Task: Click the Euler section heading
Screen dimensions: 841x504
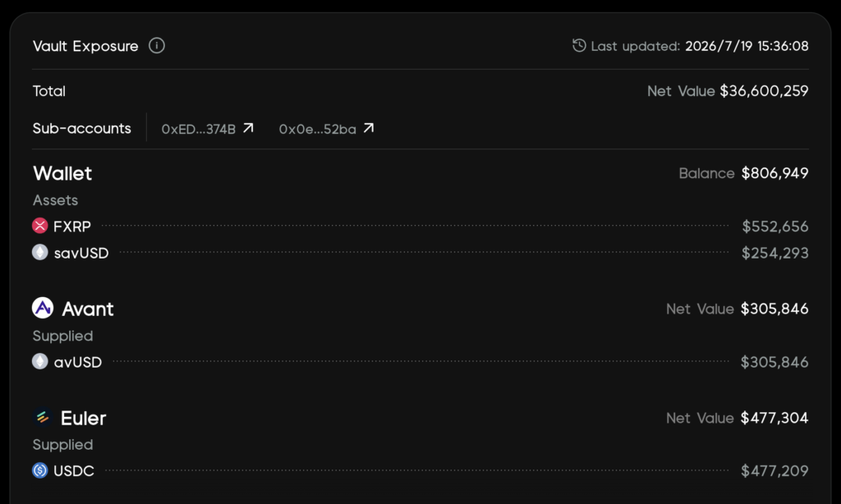Action: pos(83,418)
